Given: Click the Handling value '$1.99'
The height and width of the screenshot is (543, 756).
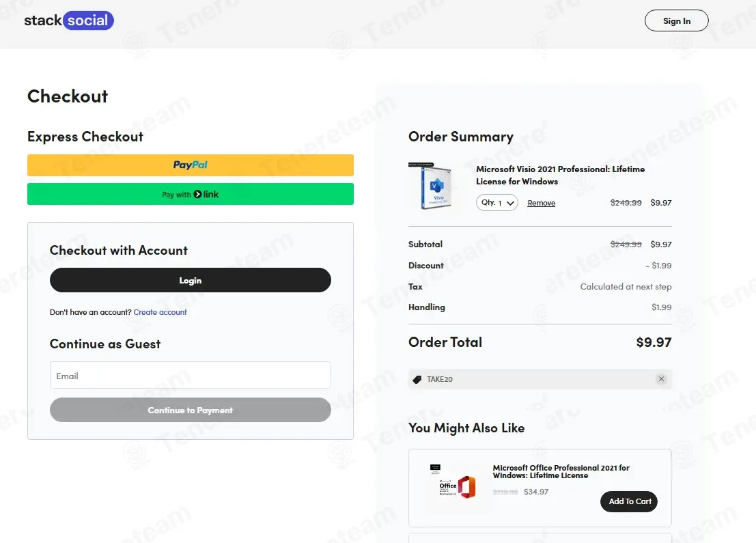Looking at the screenshot, I should [x=662, y=307].
